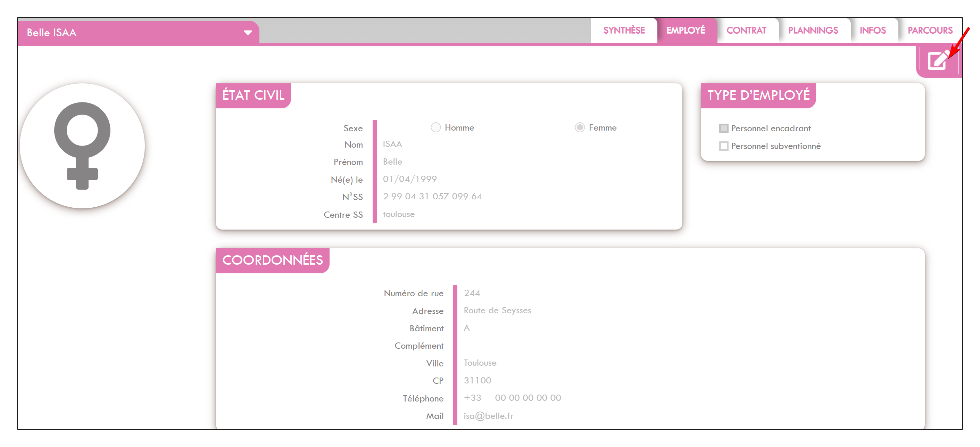This screenshot has height=447, width=980.
Task: Click the COORDONNÉES section header
Action: 272,260
